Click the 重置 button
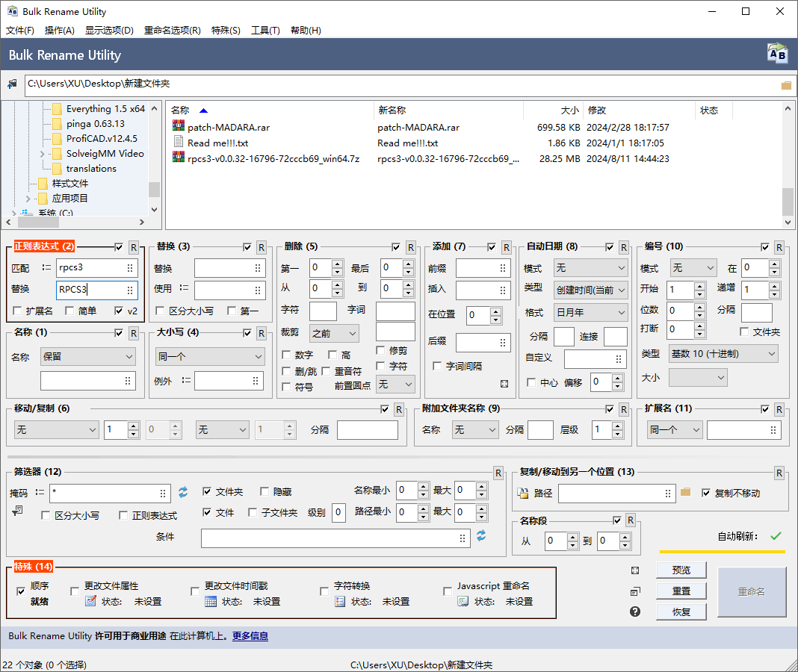 (681, 591)
